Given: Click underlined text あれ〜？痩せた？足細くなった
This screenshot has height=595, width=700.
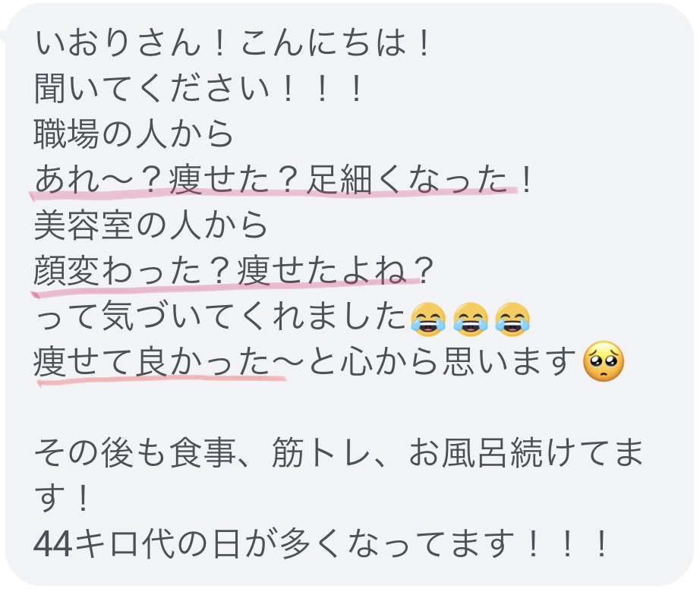Looking at the screenshot, I should [x=271, y=179].
